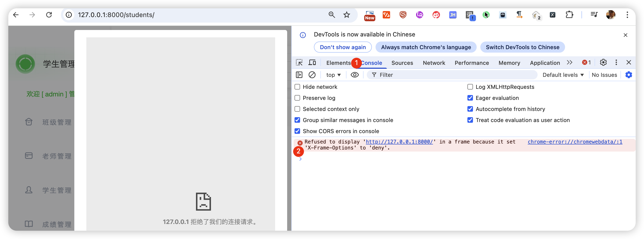Click the blue console settings gear
The width and height of the screenshot is (644, 239).
pyautogui.click(x=629, y=75)
